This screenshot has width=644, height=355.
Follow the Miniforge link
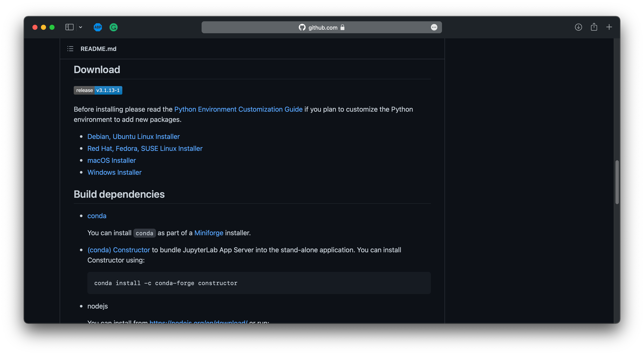208,233
